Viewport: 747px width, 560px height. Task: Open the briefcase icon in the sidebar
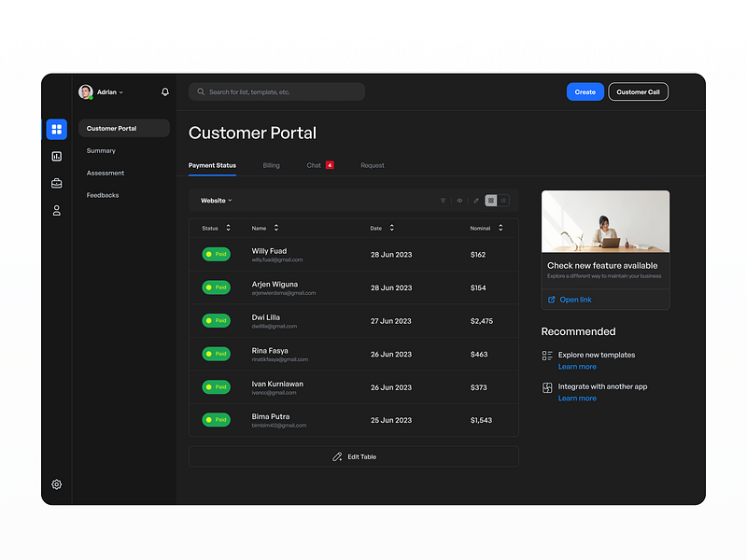(56, 183)
